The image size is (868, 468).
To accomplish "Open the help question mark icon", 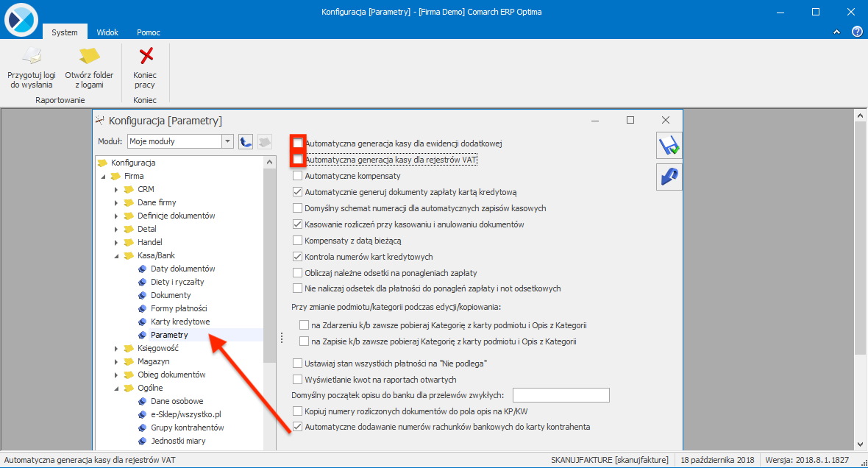I will tap(856, 32).
